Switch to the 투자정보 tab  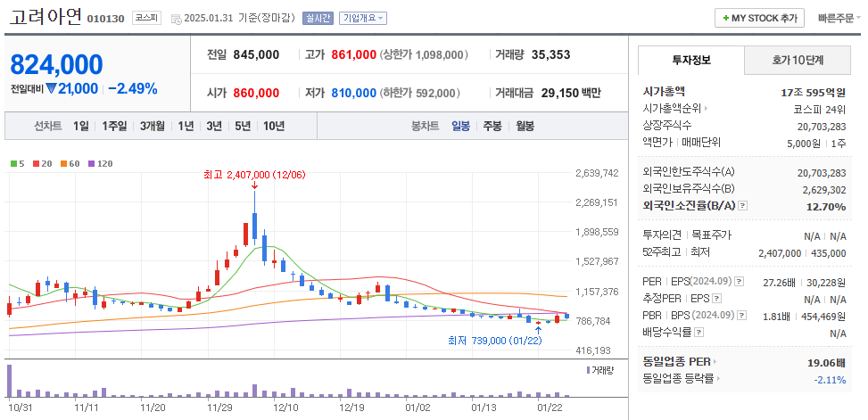(x=690, y=60)
